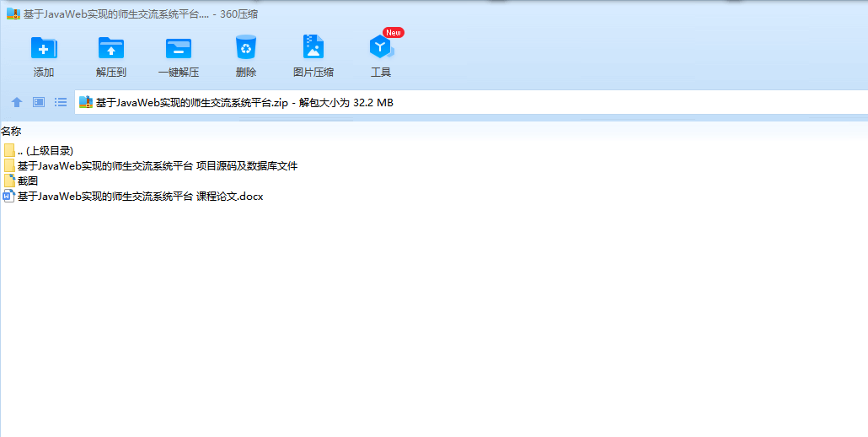Click the address bar path with 32.2 MB
868x437 pixels.
click(244, 102)
